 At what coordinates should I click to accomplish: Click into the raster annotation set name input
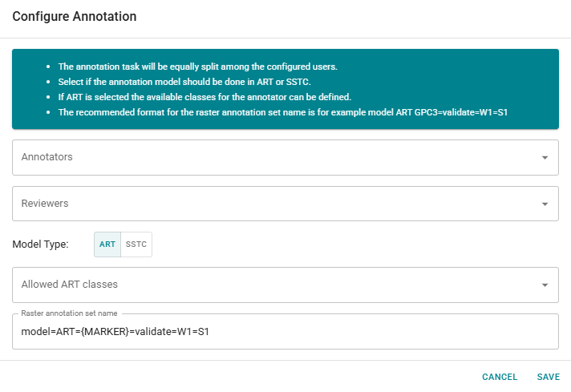361,332
